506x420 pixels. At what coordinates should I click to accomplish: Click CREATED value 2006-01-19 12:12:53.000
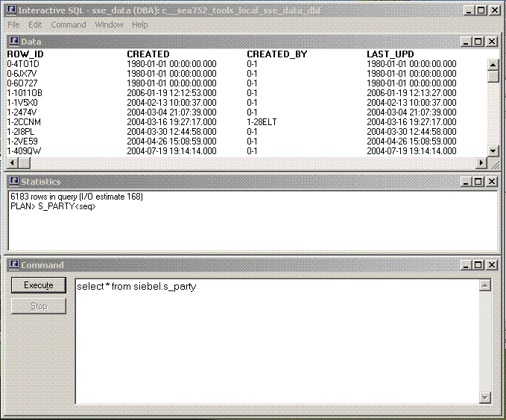pos(171,93)
